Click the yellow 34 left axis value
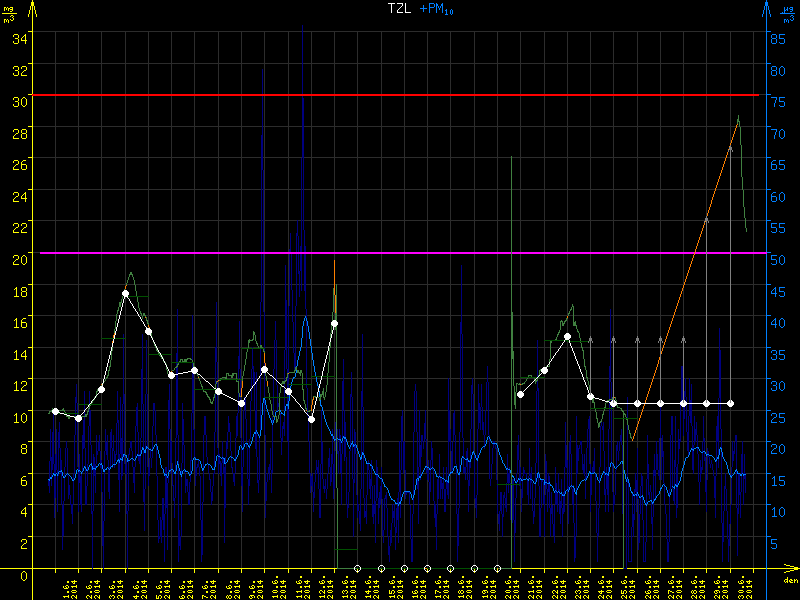 17,37
